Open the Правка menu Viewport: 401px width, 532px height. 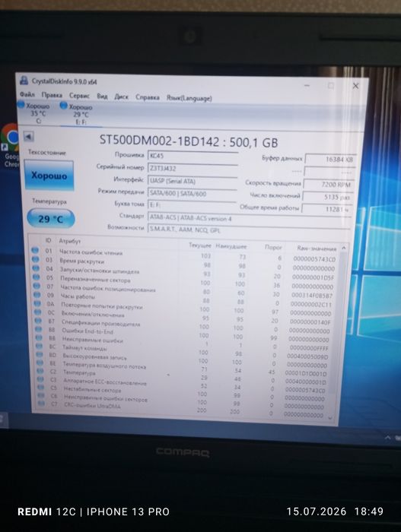point(52,95)
